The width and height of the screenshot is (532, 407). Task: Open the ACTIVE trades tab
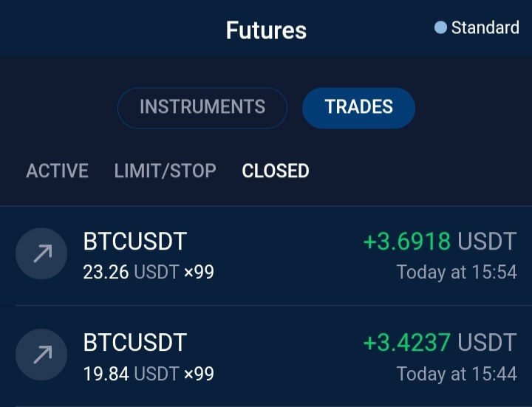[58, 171]
